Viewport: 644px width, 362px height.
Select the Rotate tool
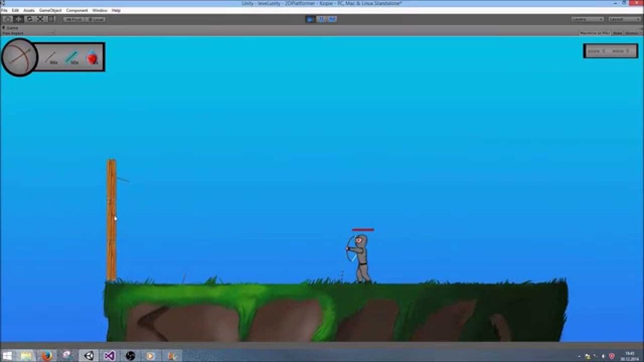click(29, 19)
